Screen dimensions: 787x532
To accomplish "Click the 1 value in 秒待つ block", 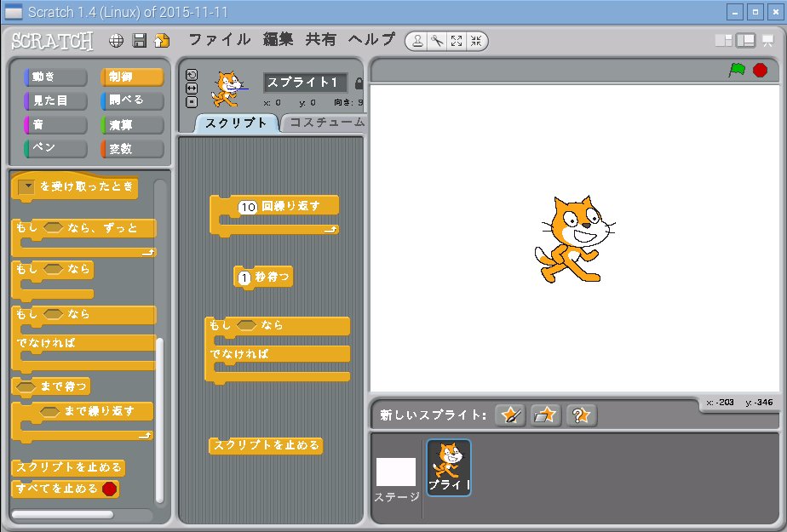I will (244, 277).
